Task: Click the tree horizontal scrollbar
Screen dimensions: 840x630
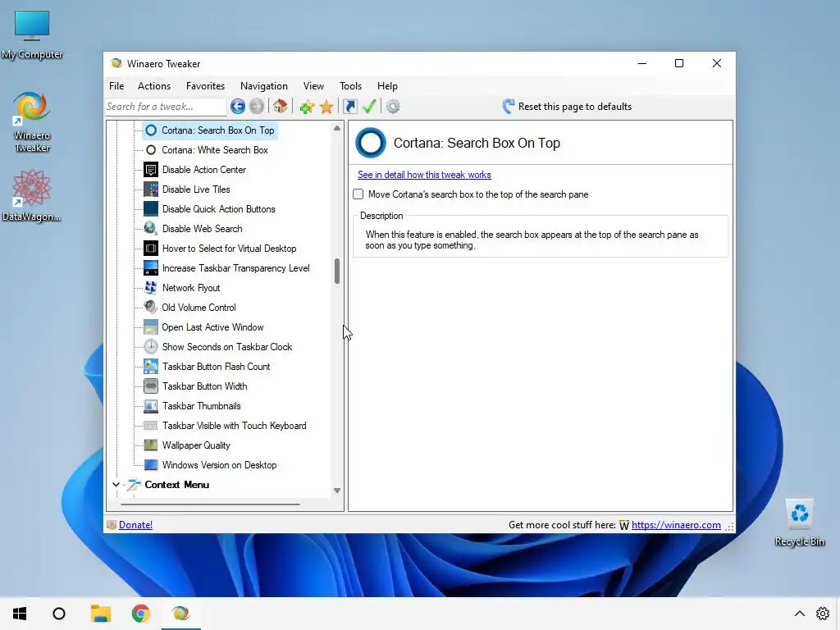Action: pos(210,504)
